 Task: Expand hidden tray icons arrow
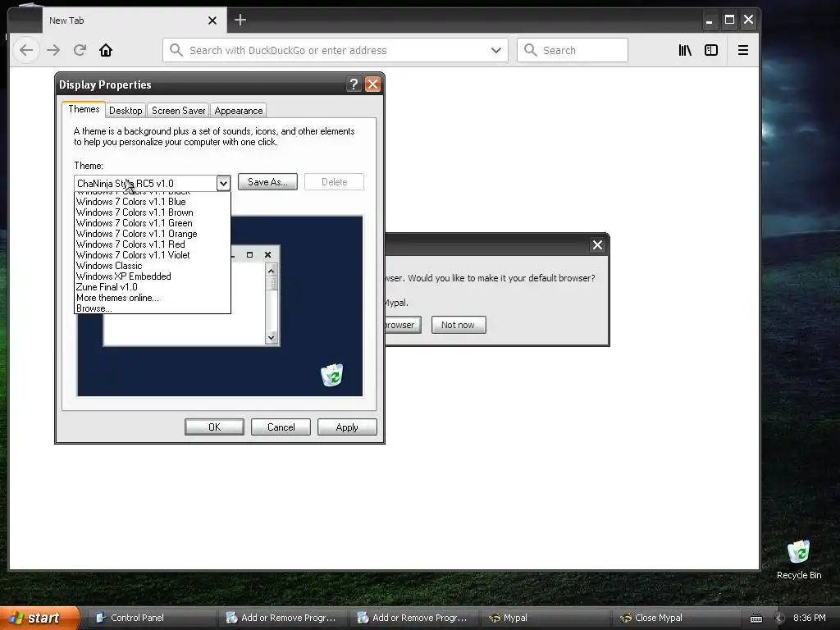(x=779, y=619)
